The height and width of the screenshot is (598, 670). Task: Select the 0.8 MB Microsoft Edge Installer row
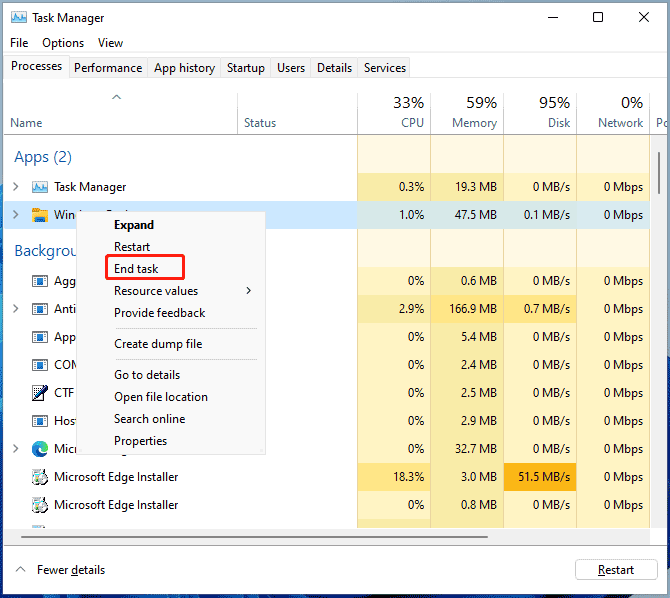pos(327,505)
